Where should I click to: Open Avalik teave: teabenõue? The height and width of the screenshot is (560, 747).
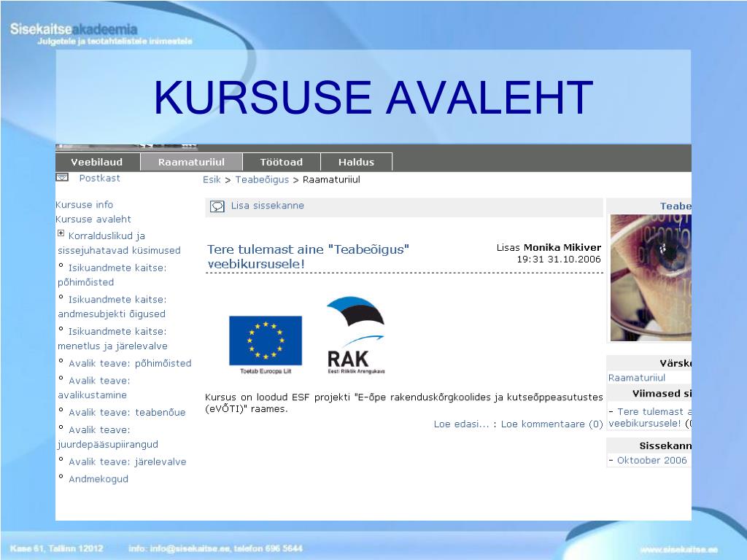click(x=127, y=413)
